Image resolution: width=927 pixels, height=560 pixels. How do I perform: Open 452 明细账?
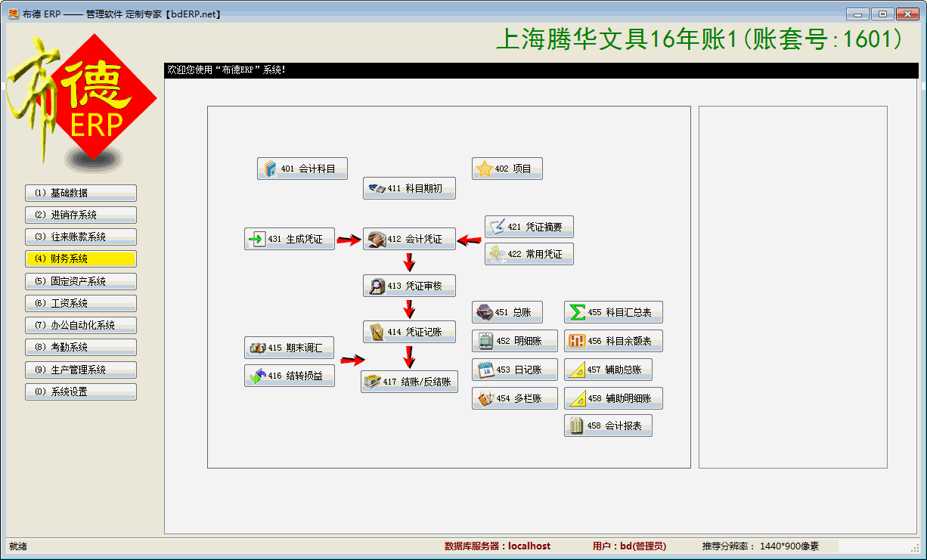pyautogui.click(x=515, y=341)
